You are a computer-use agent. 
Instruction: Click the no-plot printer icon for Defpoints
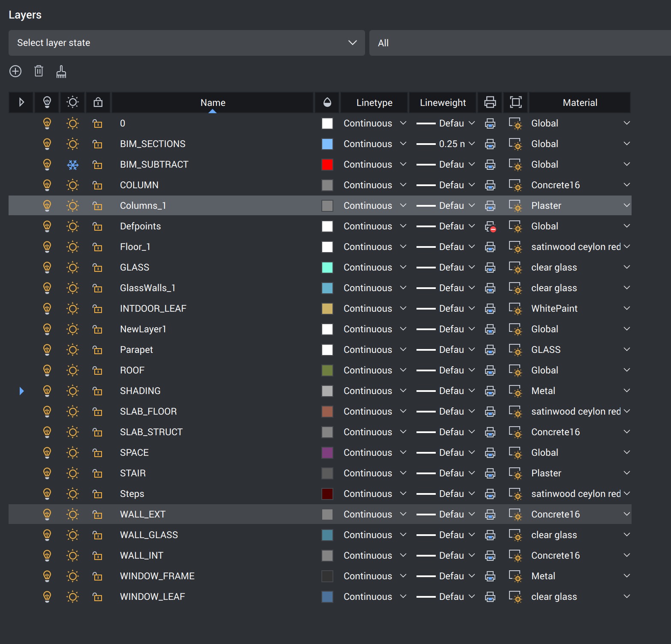coord(490,226)
